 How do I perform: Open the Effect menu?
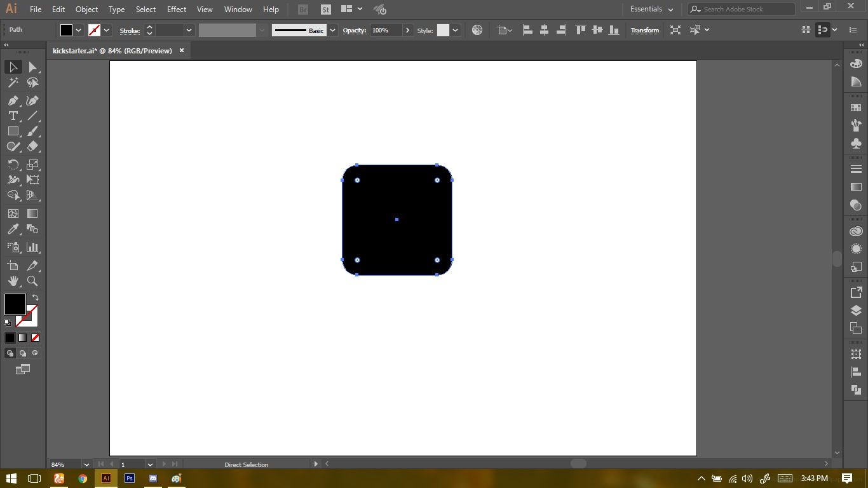click(x=177, y=10)
